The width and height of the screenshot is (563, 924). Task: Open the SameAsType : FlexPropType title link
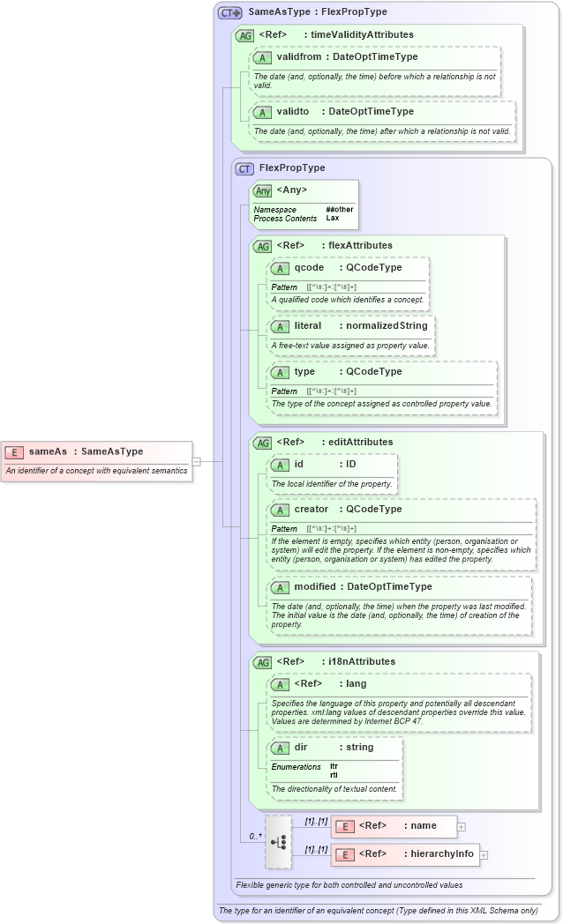tap(318, 11)
